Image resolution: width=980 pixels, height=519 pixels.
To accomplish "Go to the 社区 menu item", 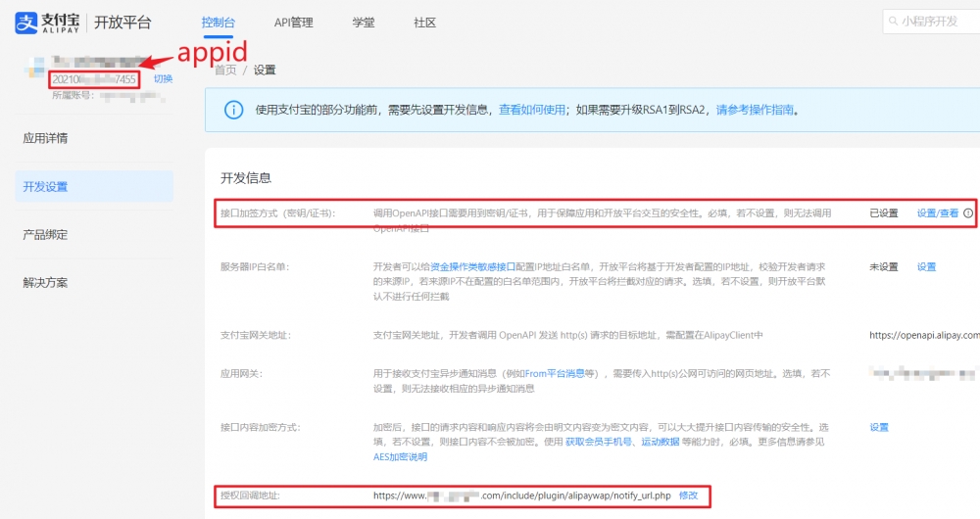I will coord(424,23).
